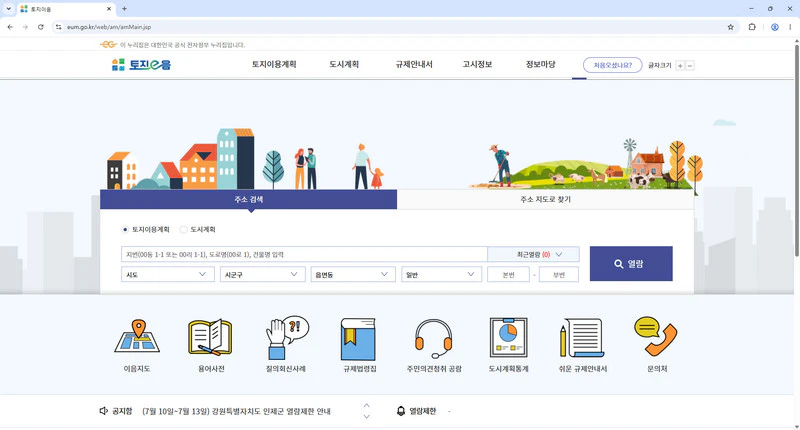
Task: Click the 열람 search button
Action: (631, 264)
